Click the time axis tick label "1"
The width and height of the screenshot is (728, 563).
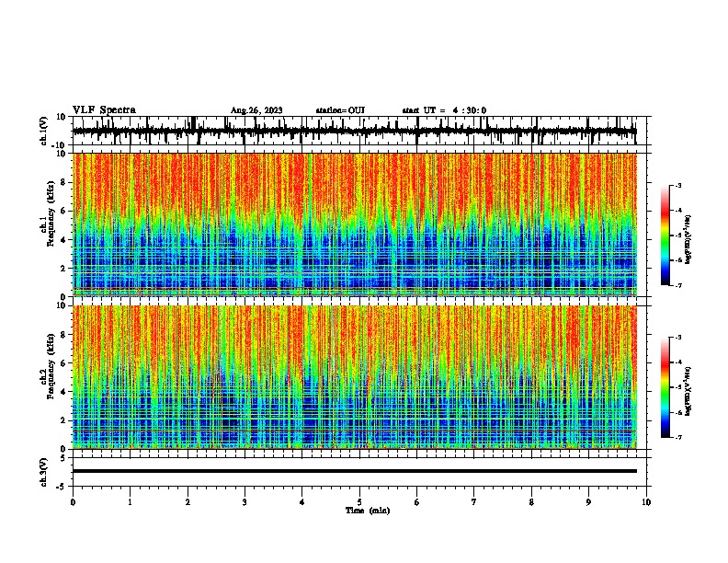(x=130, y=502)
